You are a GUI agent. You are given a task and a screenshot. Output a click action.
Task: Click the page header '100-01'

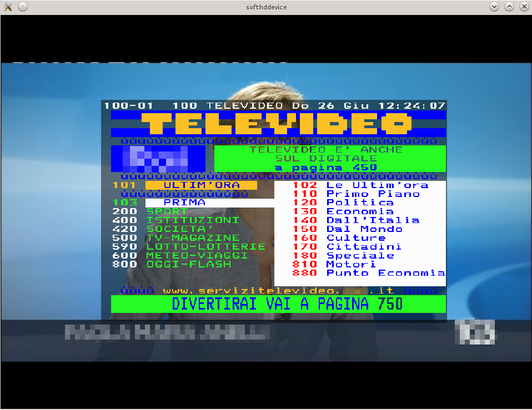tap(129, 106)
